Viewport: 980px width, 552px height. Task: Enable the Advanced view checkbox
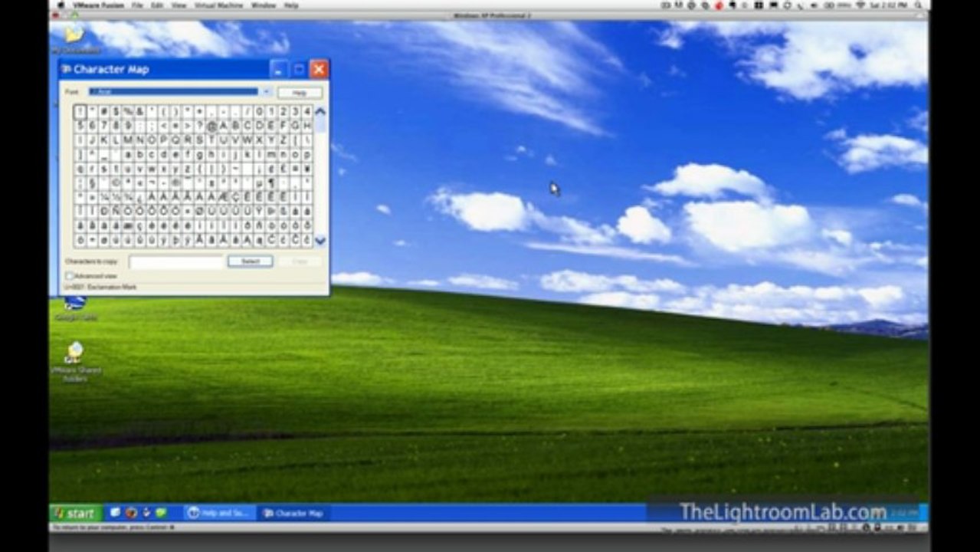[x=70, y=275]
